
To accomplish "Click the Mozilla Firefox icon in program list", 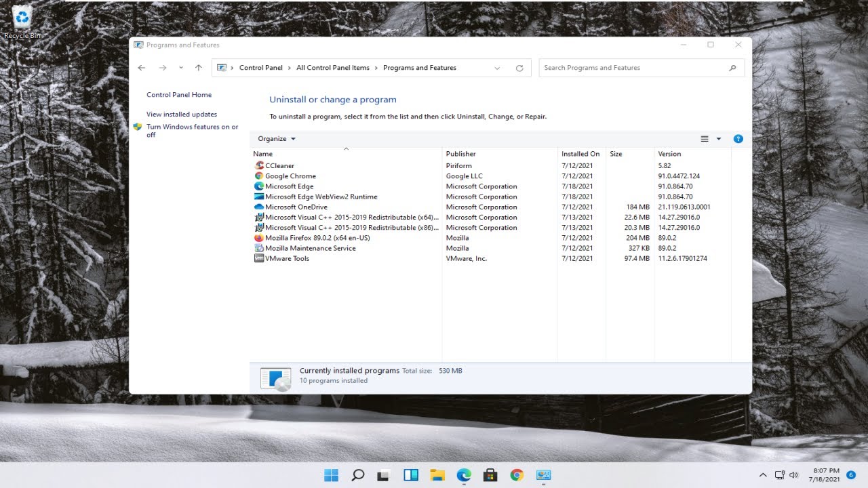I will point(259,238).
